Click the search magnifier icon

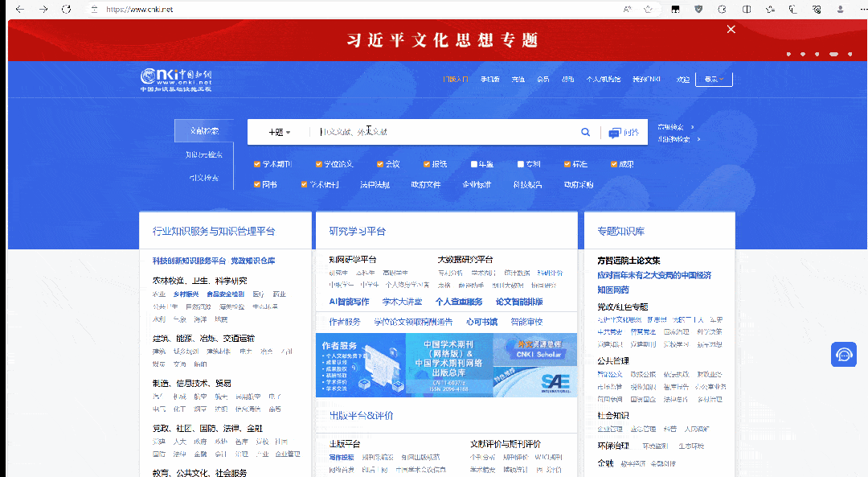coord(585,132)
